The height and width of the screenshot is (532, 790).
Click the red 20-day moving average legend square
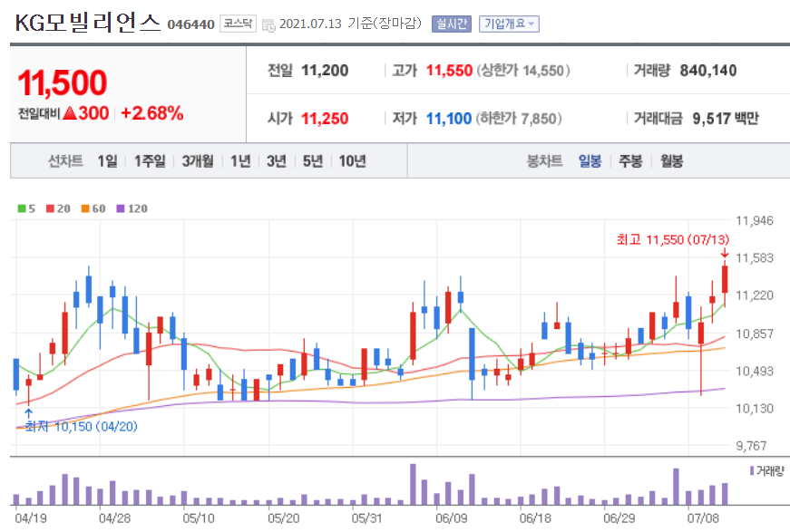point(50,208)
